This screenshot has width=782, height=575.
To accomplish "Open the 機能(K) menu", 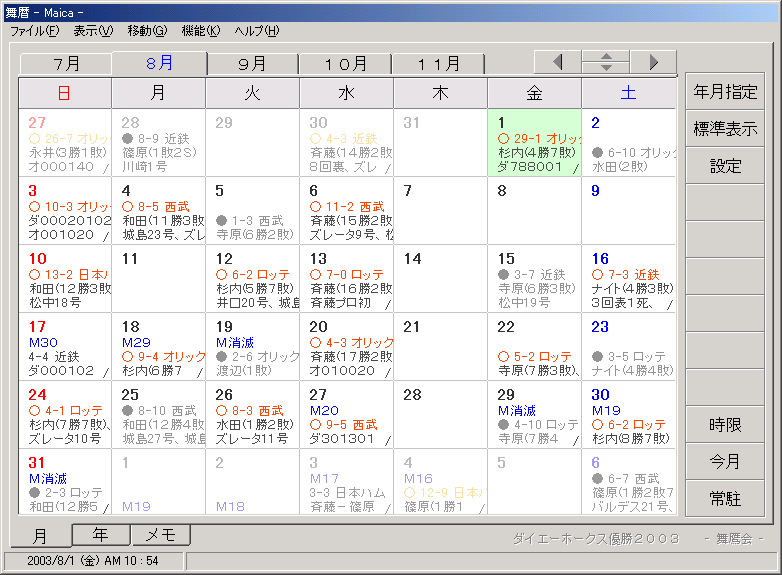I will (200, 31).
